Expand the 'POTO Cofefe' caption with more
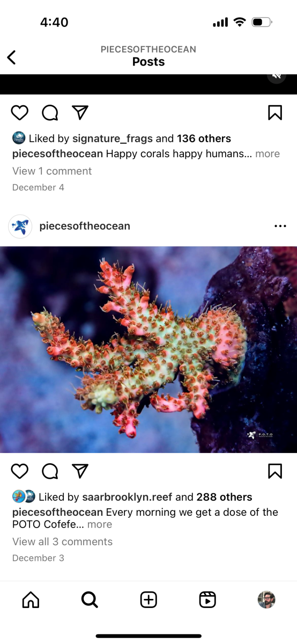 click(x=100, y=524)
